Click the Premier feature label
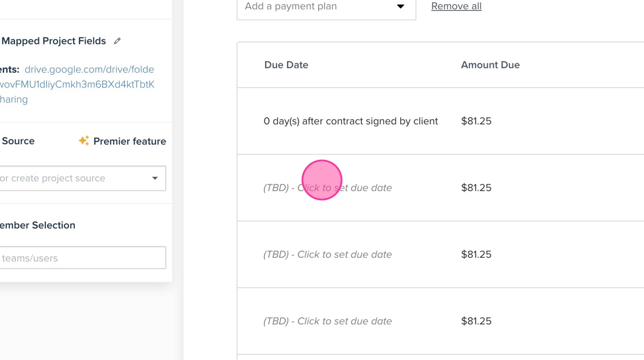The image size is (644, 360). [x=129, y=141]
